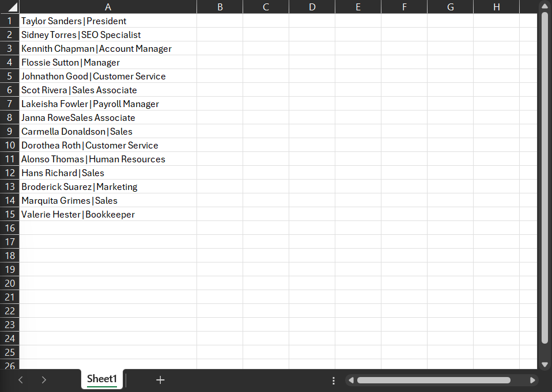Click the horizontal scrollbar thumb
Viewport: 552px width, 392px height.
tap(433, 380)
